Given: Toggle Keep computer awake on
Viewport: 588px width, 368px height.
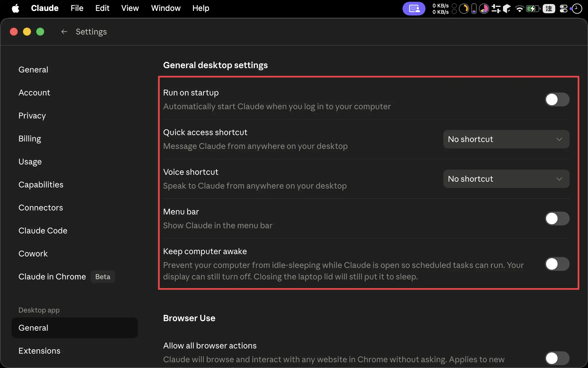Looking at the screenshot, I should (557, 264).
